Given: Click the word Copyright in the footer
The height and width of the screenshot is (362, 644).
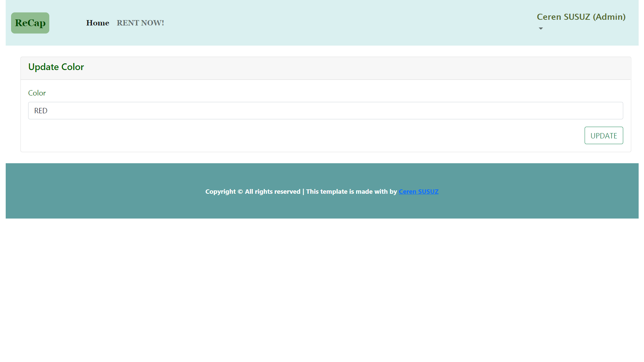Looking at the screenshot, I should (x=220, y=191).
